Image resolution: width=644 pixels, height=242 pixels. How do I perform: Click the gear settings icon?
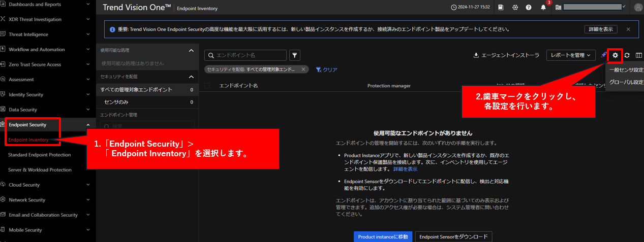615,55
